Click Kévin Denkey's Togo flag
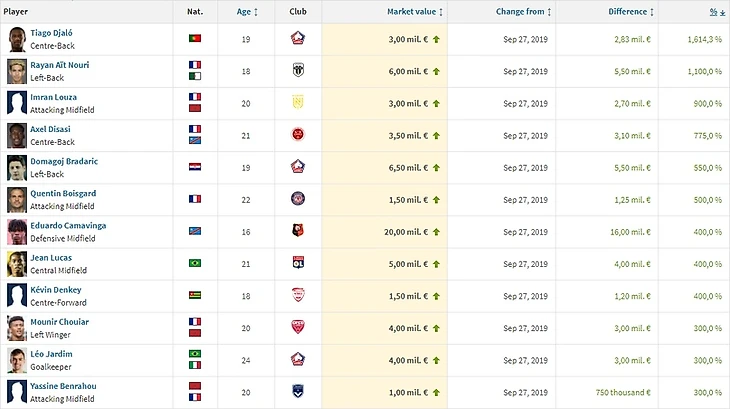This screenshot has height=409, width=730. [195, 295]
